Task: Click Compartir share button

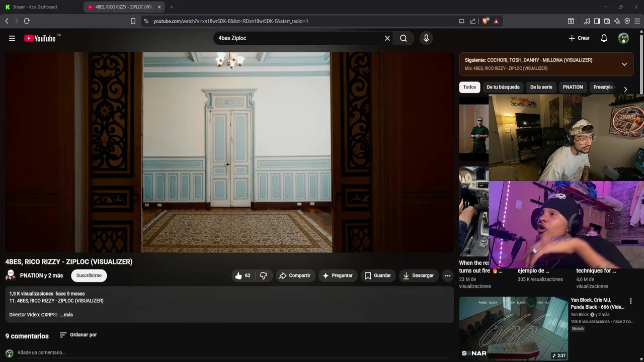Action: (295, 276)
